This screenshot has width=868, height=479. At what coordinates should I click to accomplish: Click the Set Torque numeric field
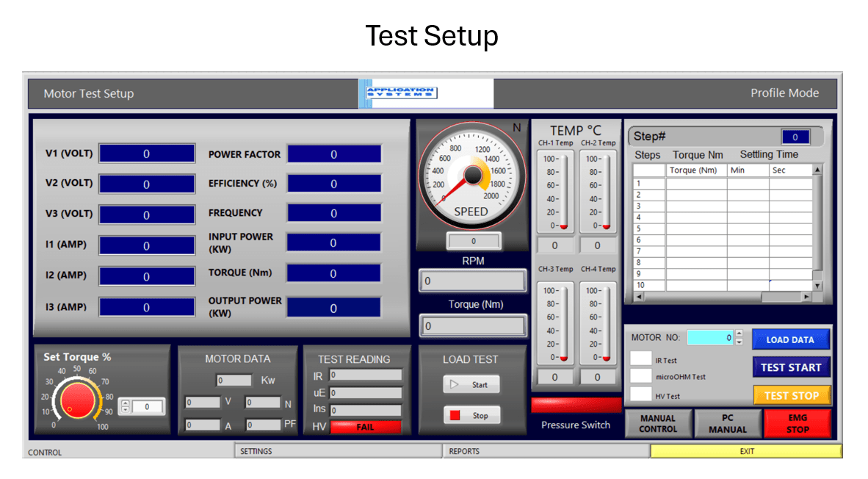[148, 406]
